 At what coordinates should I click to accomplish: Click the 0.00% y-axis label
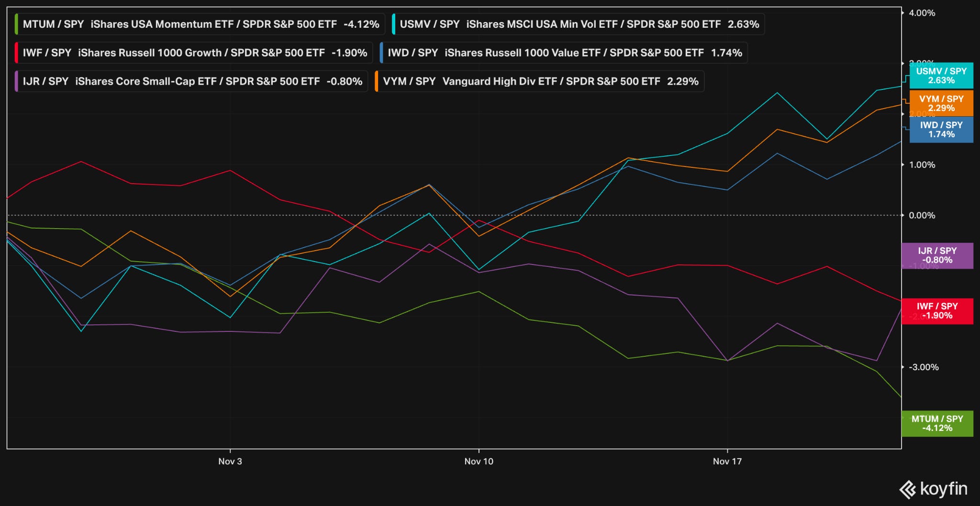922,215
